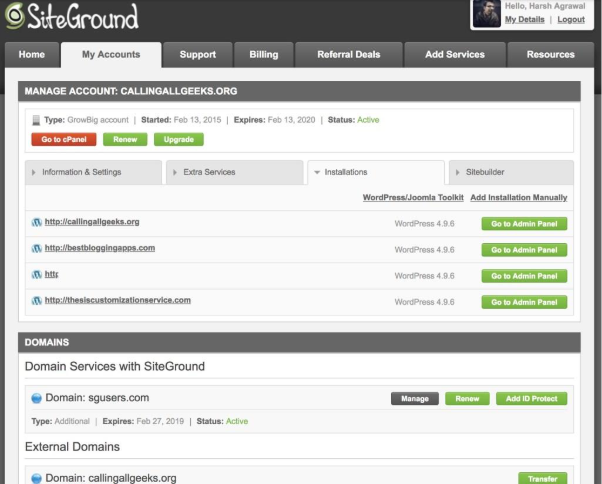Click WordPress icon beside callingallgeeks.org link
Image resolution: width=602 pixels, height=484 pixels.
(x=36, y=222)
